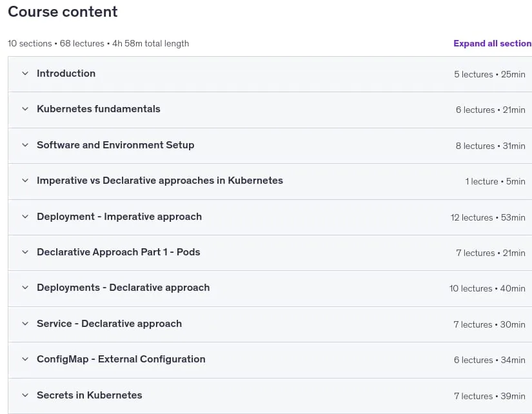
Task: Expand the Service - Declarative approach chevron
Action: pyautogui.click(x=25, y=324)
